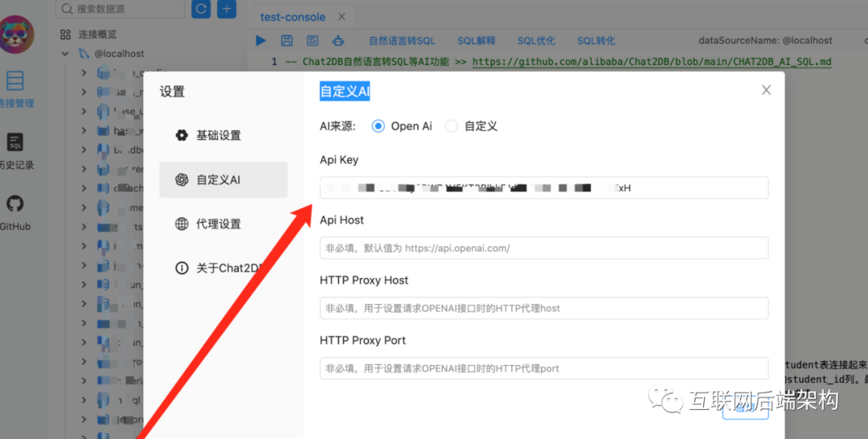Collapse the @localhost connection node
Screen dimensions: 868x439
click(65, 54)
